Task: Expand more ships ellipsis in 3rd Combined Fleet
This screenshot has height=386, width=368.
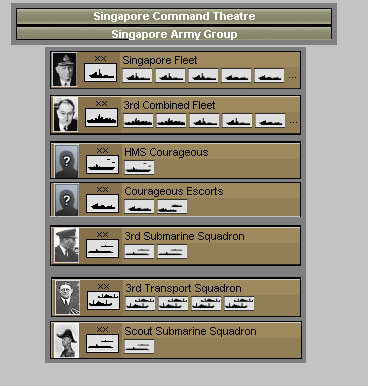Action: click(293, 122)
